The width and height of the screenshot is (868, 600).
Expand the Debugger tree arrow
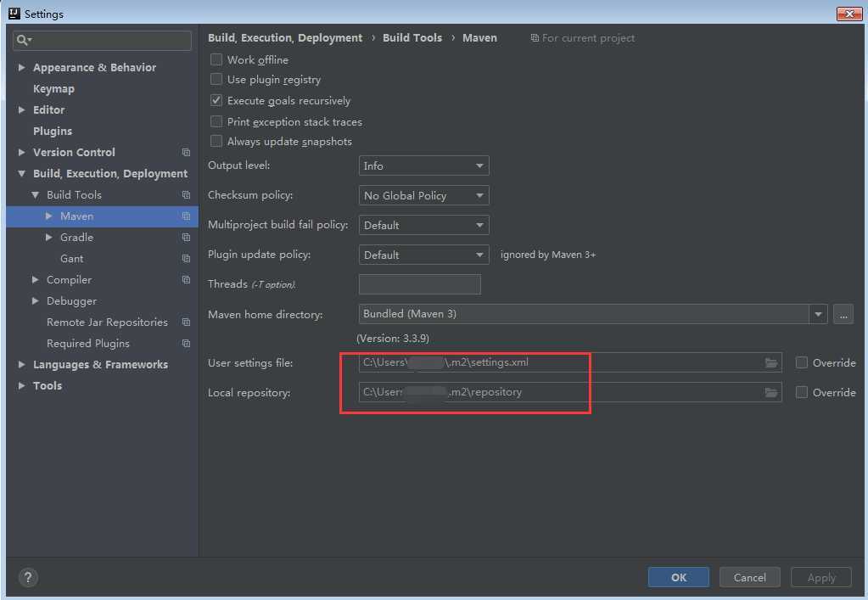pyautogui.click(x=36, y=300)
